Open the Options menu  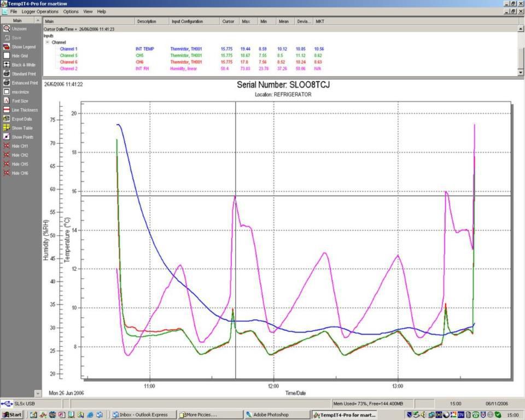click(x=71, y=11)
